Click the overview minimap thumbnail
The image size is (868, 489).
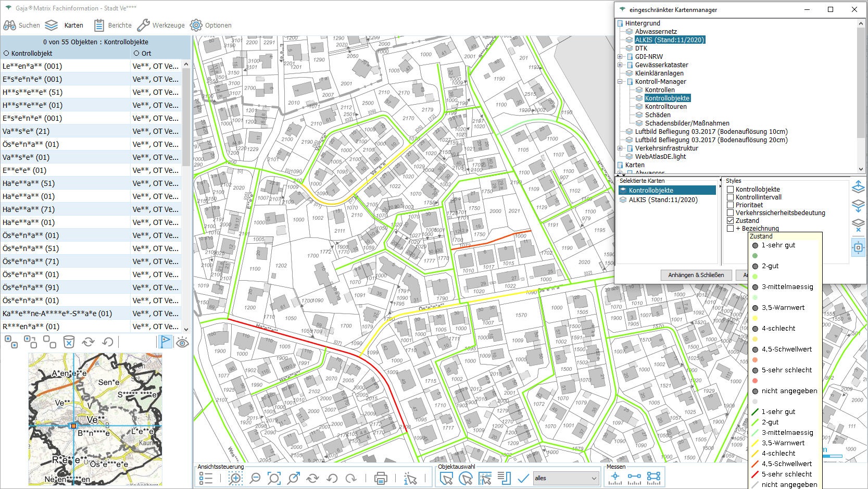point(95,419)
